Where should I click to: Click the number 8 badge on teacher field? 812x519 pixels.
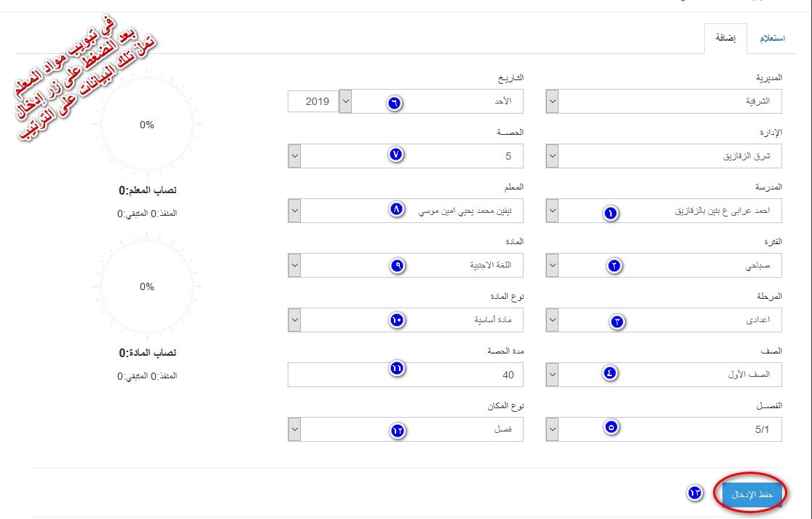point(397,209)
